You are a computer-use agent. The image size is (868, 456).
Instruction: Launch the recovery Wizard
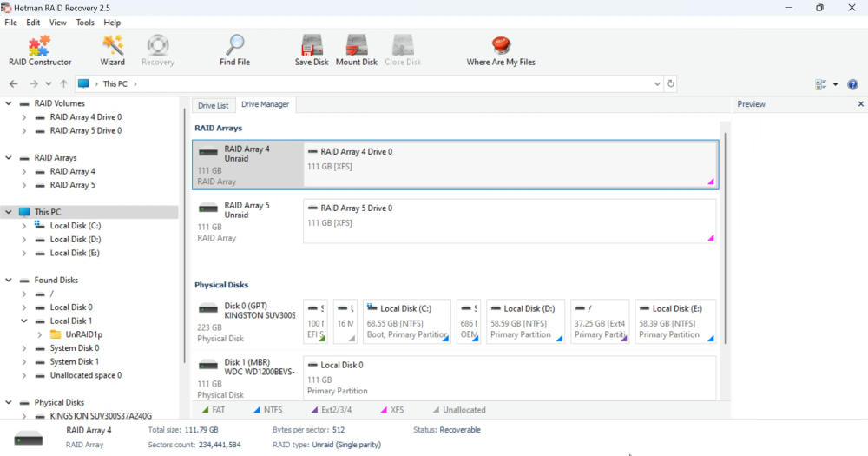click(112, 50)
